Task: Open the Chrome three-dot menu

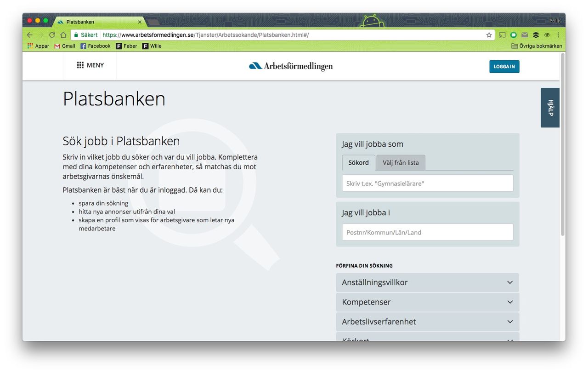Action: click(x=558, y=35)
